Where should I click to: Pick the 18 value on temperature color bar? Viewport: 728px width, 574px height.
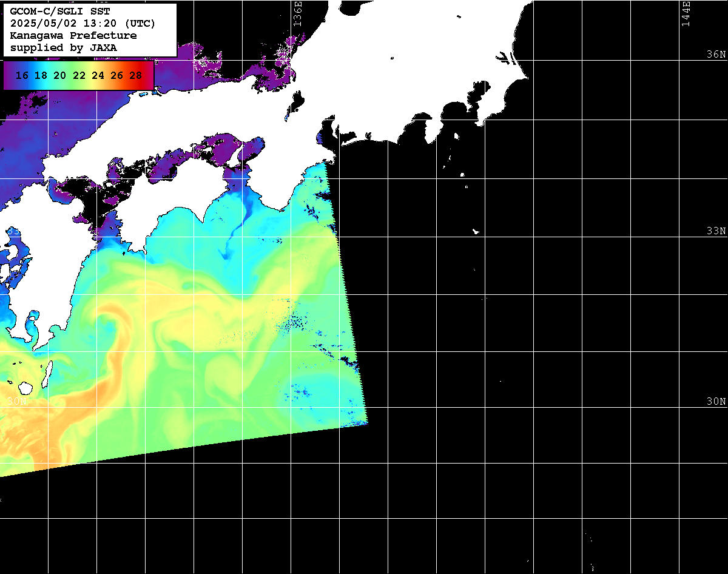click(x=41, y=76)
